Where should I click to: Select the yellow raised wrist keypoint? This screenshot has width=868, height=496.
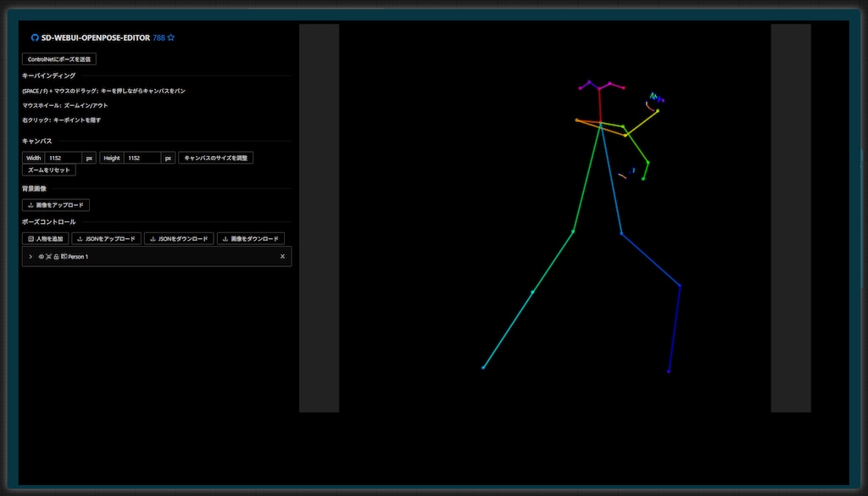pos(658,111)
